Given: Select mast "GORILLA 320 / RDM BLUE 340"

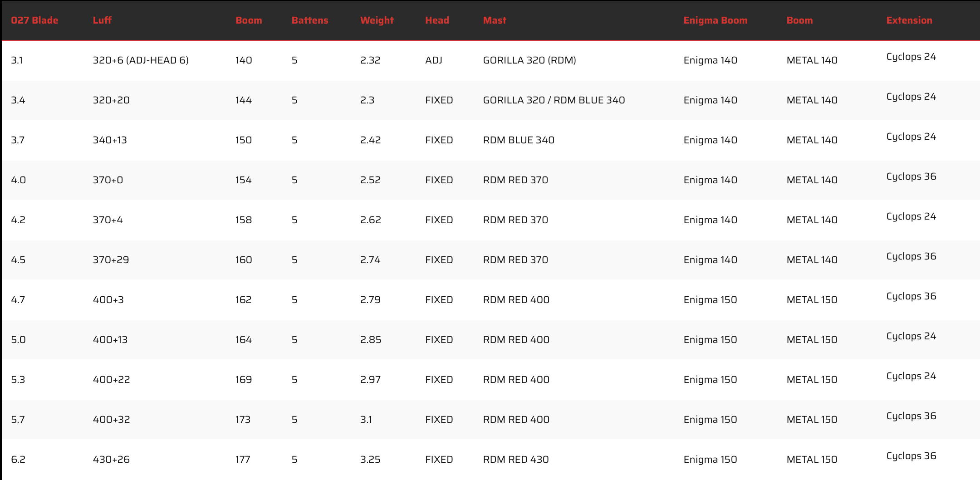Looking at the screenshot, I should [x=554, y=100].
